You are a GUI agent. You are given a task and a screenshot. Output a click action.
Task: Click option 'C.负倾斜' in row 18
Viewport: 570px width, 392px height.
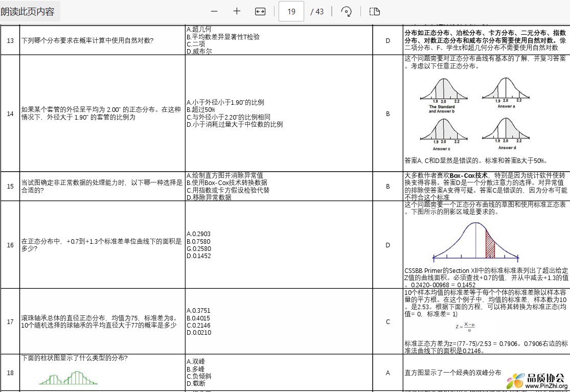click(x=199, y=376)
